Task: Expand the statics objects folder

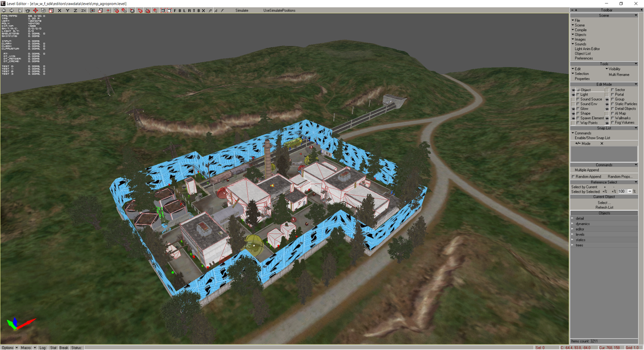Action: point(573,240)
